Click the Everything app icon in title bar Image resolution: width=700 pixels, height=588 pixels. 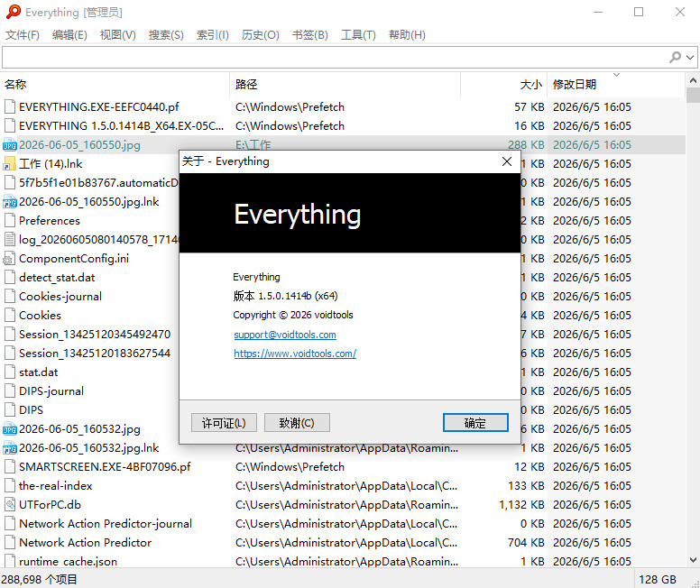click(13, 12)
